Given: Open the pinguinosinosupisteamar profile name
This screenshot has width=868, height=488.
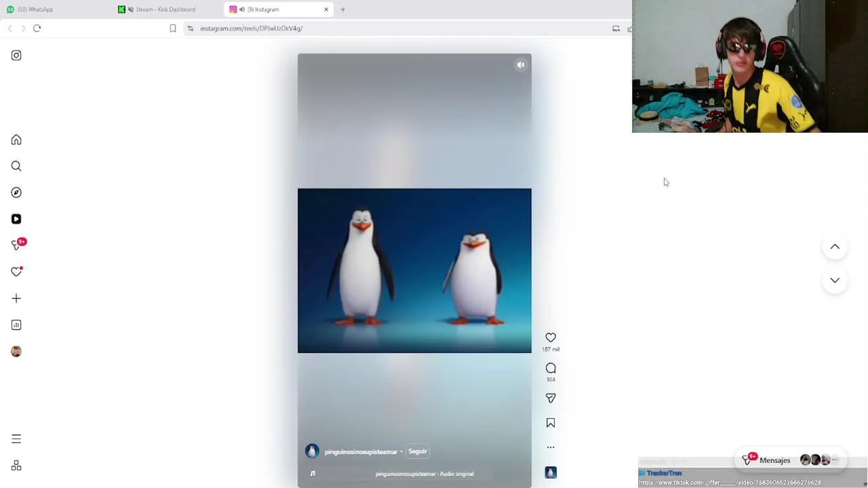Looking at the screenshot, I should point(361,452).
